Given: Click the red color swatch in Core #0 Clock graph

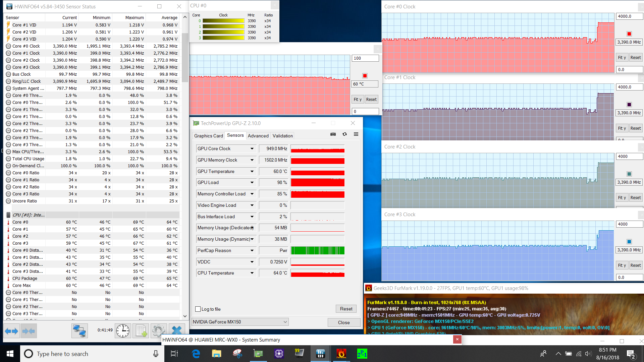Looking at the screenshot, I should click(629, 34).
